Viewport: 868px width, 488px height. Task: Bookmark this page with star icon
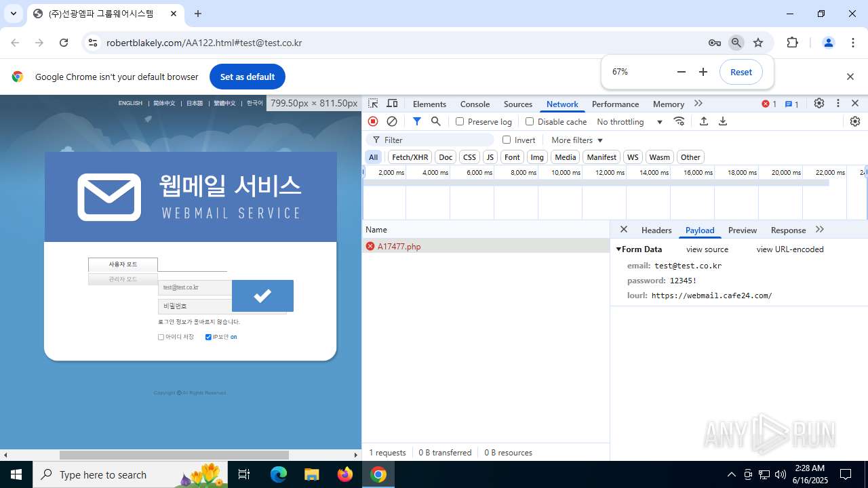758,43
